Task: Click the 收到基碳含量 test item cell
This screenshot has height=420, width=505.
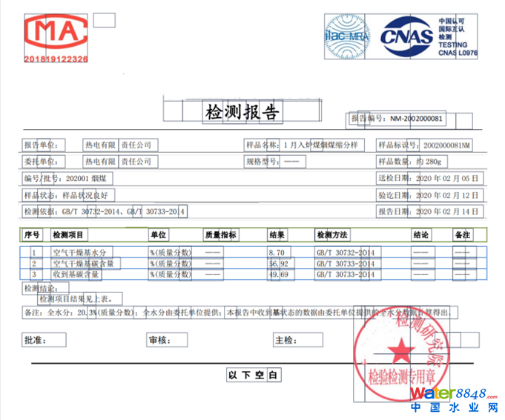Action: pos(78,275)
